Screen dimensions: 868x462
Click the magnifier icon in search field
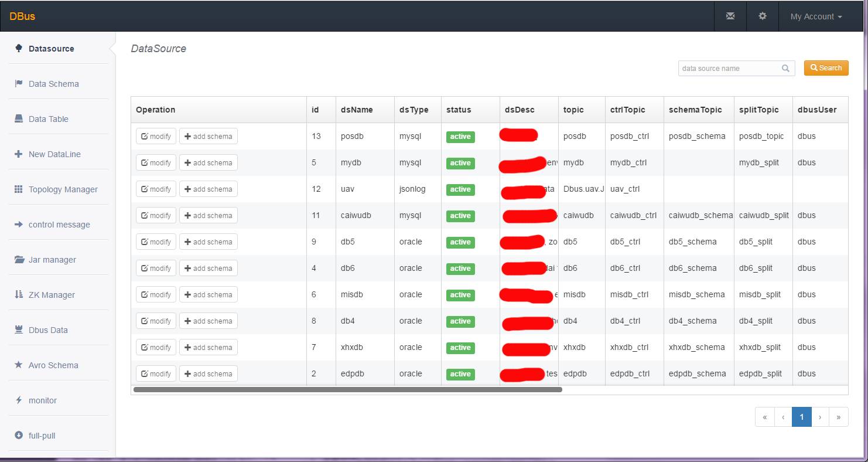pos(785,69)
